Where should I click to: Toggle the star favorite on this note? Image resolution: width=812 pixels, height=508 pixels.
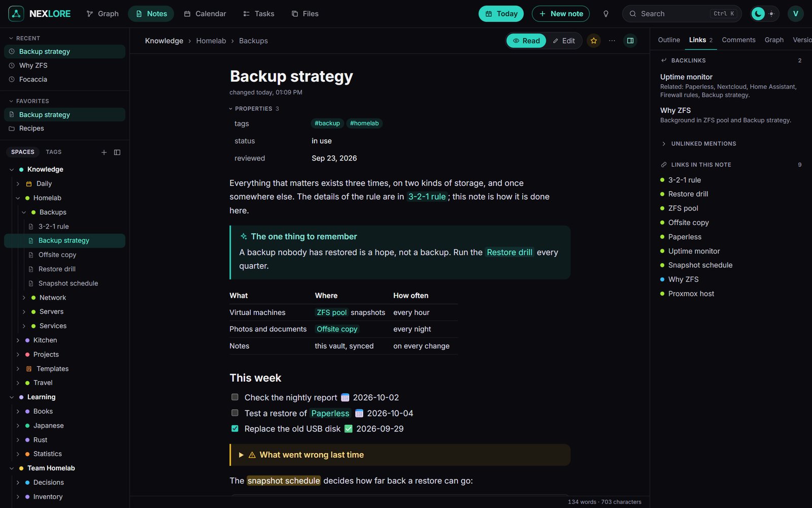[594, 41]
